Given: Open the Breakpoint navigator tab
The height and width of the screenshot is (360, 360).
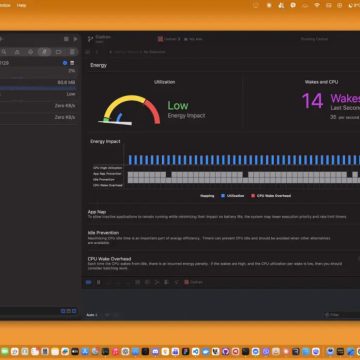Looking at the screenshot, I should click(x=58, y=52).
